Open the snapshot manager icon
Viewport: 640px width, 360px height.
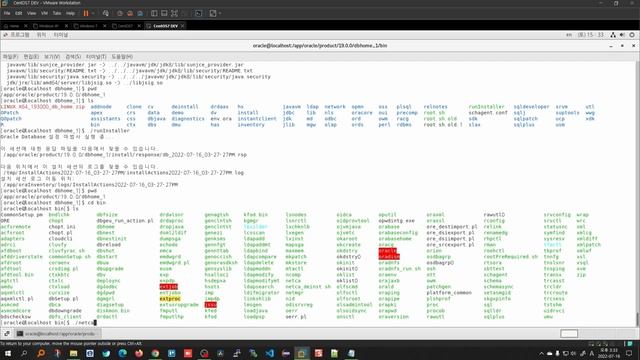(x=140, y=13)
